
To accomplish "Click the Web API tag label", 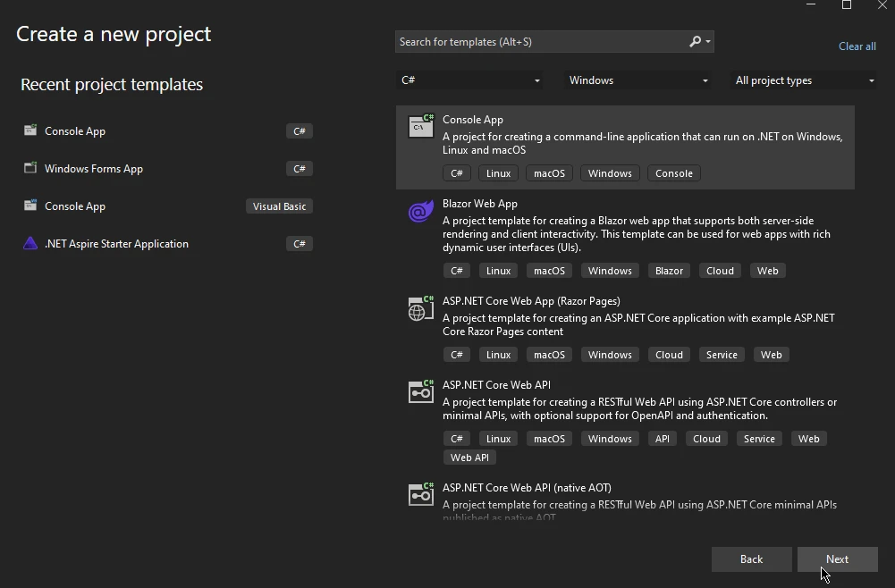I will pyautogui.click(x=469, y=458).
